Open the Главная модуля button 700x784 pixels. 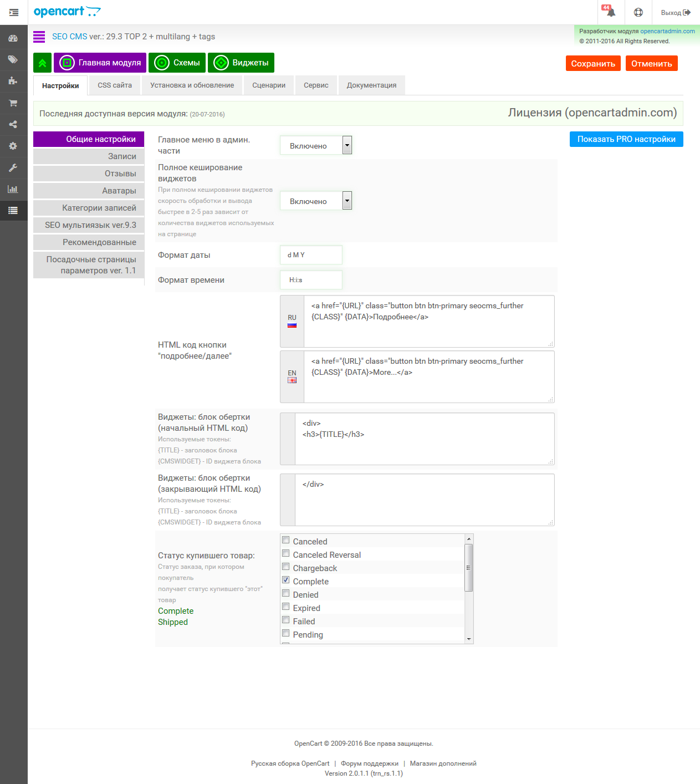[x=100, y=63]
